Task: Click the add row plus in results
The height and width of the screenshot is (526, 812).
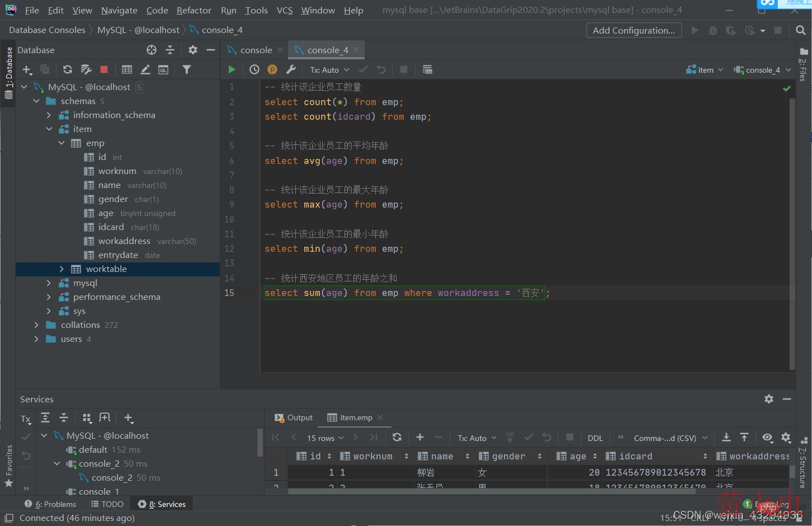Action: tap(420, 438)
